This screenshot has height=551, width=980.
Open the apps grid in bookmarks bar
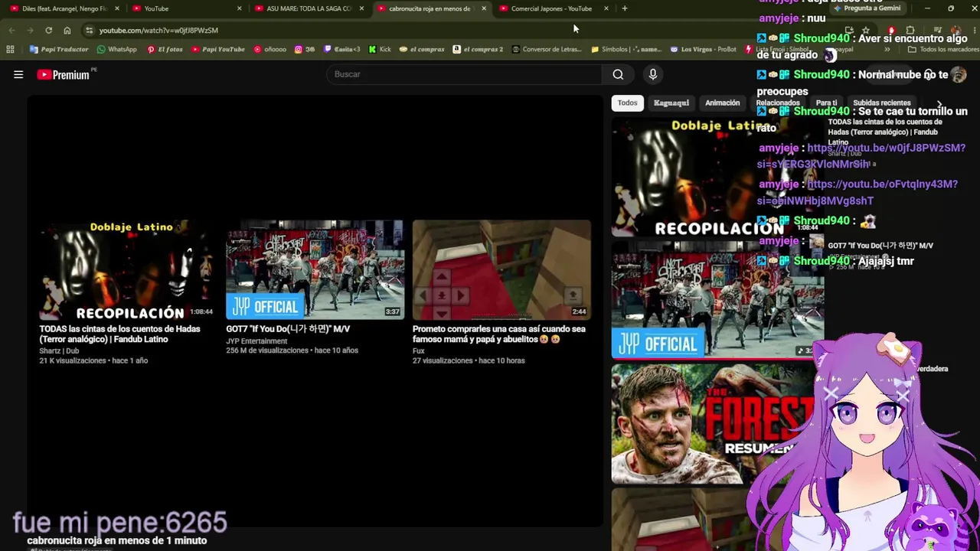10,49
